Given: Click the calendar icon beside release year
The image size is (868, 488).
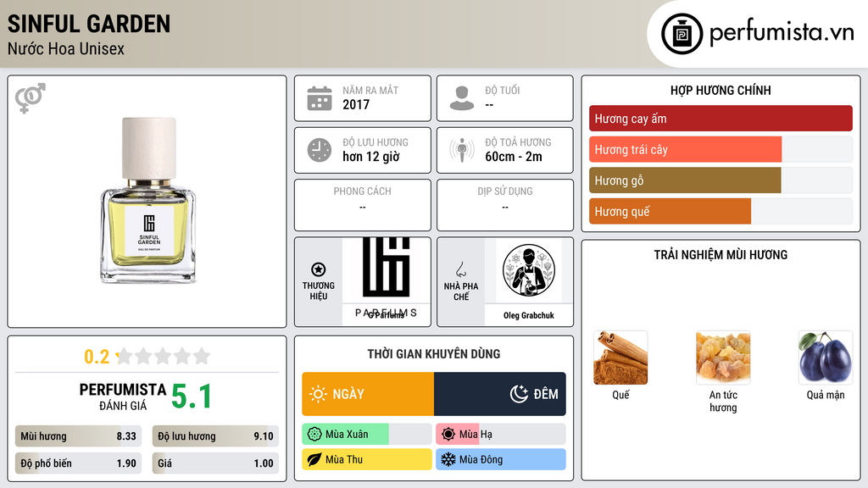Looking at the screenshot, I should coord(320,98).
